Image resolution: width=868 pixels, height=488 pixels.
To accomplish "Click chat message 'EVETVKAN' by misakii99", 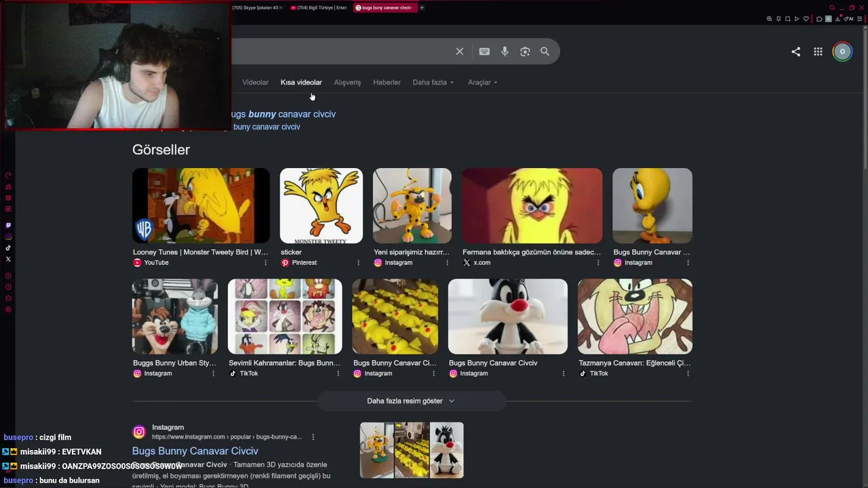I will tap(81, 452).
